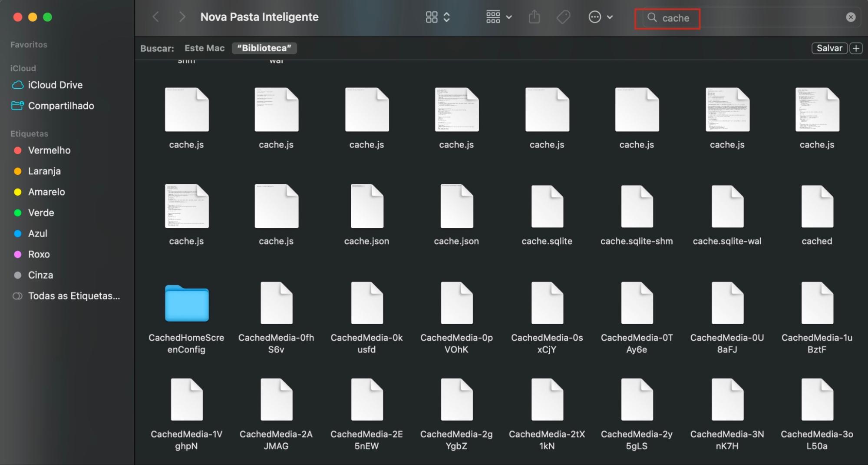Click the Tags icon in the toolbar
This screenshot has height=465, width=868.
click(x=563, y=17)
